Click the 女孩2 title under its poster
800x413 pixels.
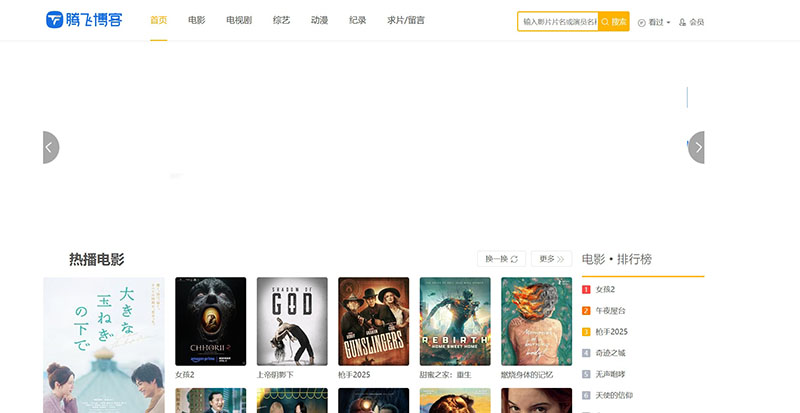tap(185, 375)
